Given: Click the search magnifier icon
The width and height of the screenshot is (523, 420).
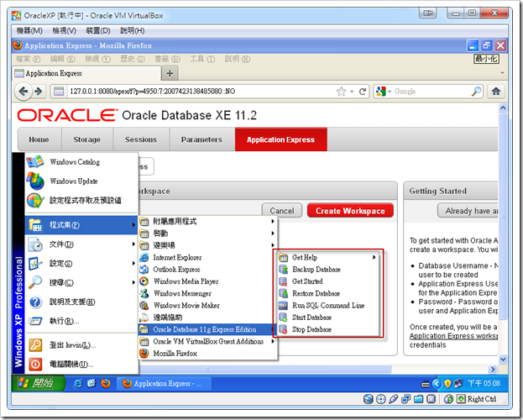Looking at the screenshot, I should click(476, 92).
